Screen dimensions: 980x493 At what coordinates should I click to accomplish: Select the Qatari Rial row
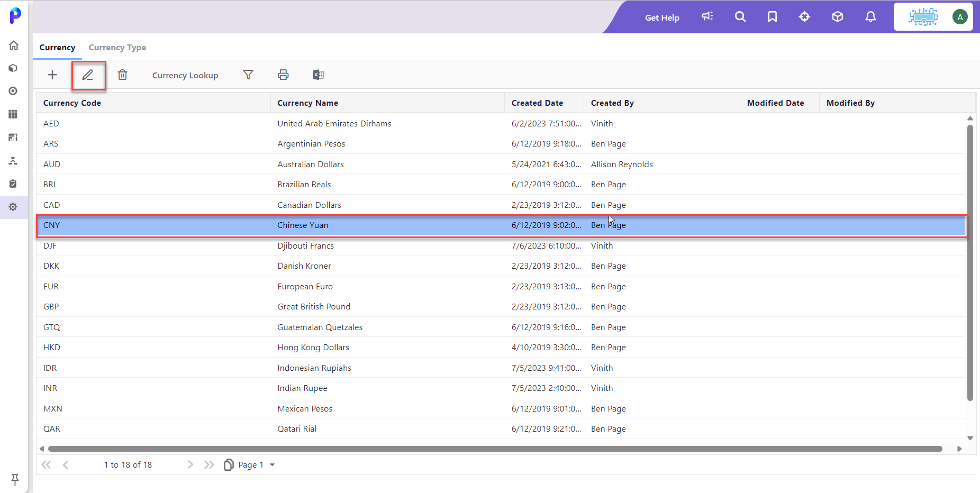[501, 429]
